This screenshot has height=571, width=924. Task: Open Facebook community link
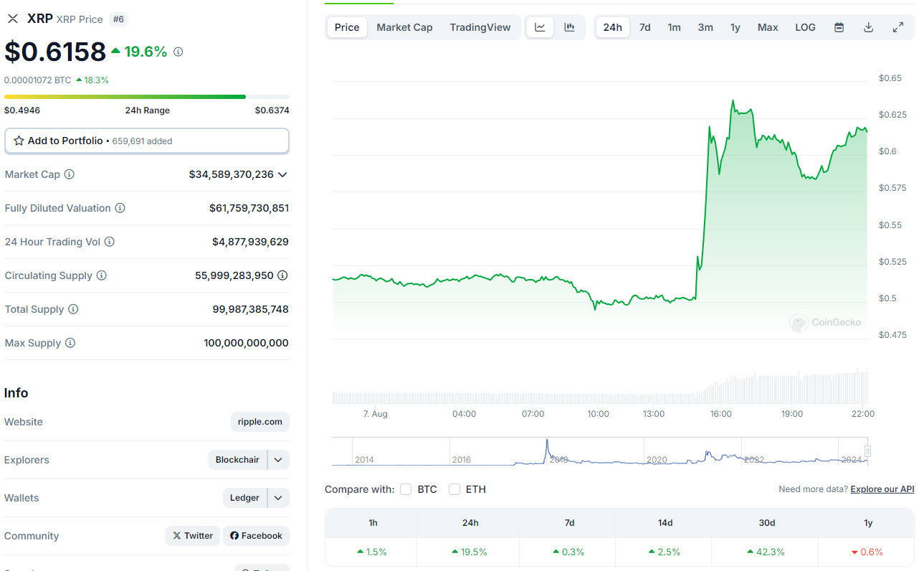[x=256, y=536]
